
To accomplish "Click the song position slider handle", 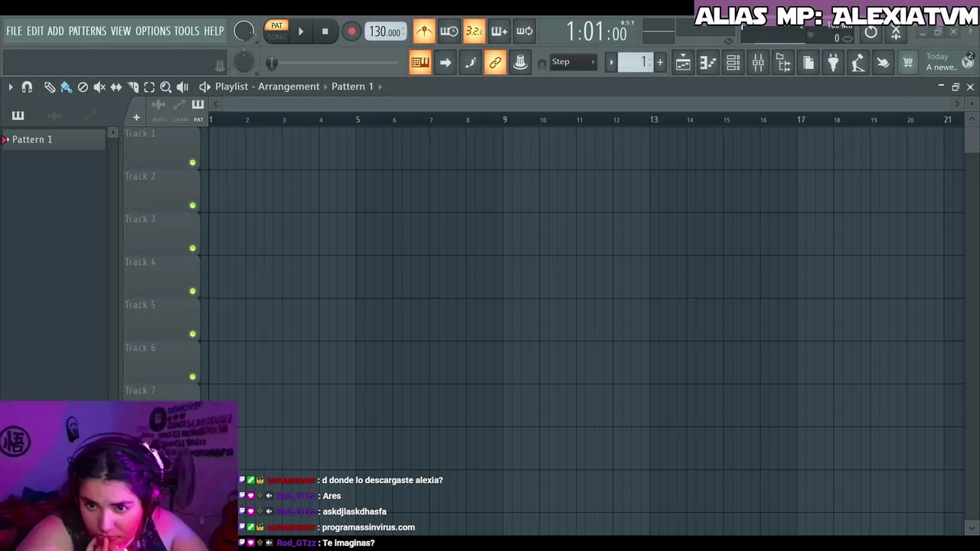I will pos(272,63).
